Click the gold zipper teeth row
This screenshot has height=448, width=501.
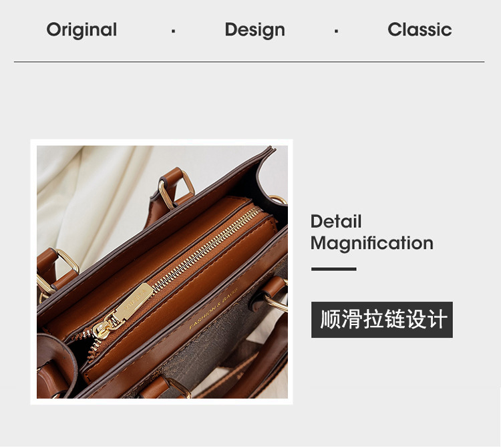tap(206, 250)
